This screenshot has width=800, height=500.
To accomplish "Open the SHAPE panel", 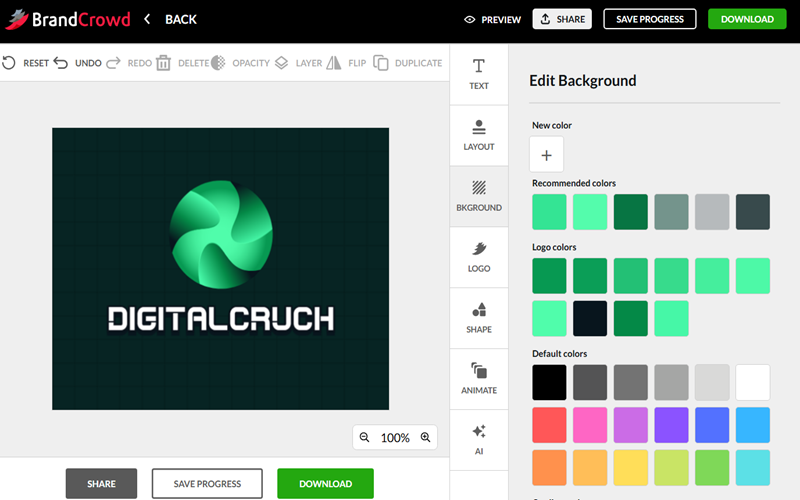I will tap(479, 318).
